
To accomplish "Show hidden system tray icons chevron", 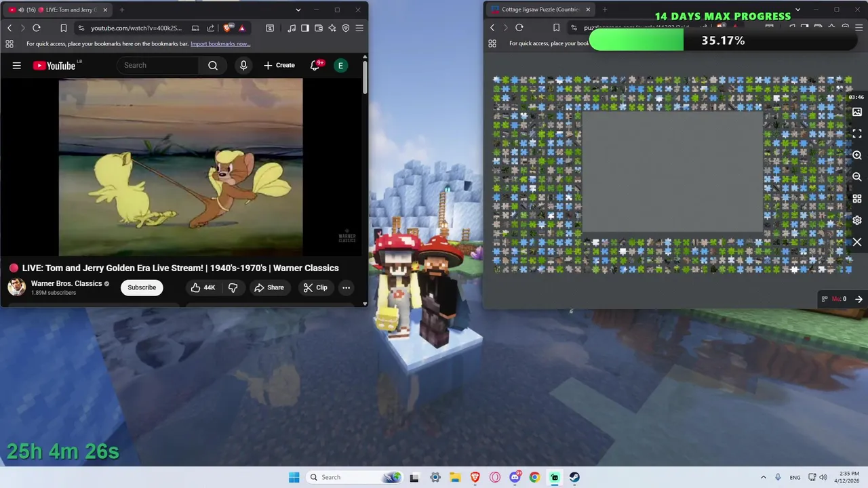I will [x=763, y=477].
